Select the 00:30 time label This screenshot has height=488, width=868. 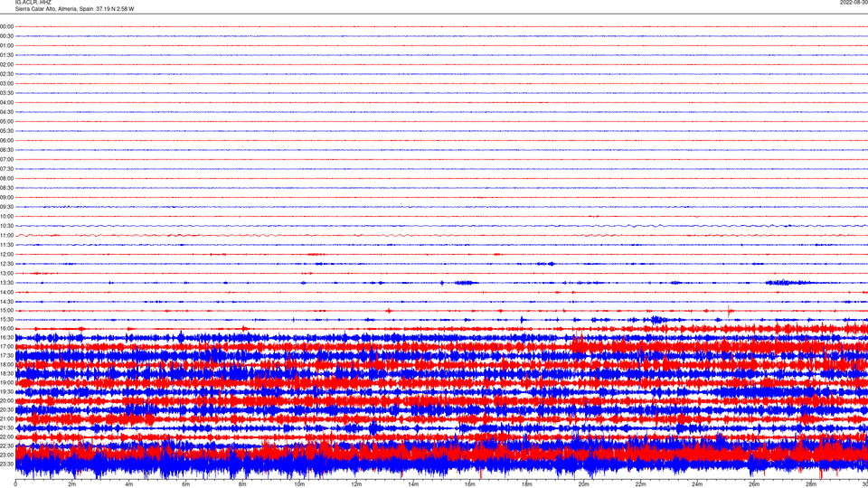(x=6, y=36)
